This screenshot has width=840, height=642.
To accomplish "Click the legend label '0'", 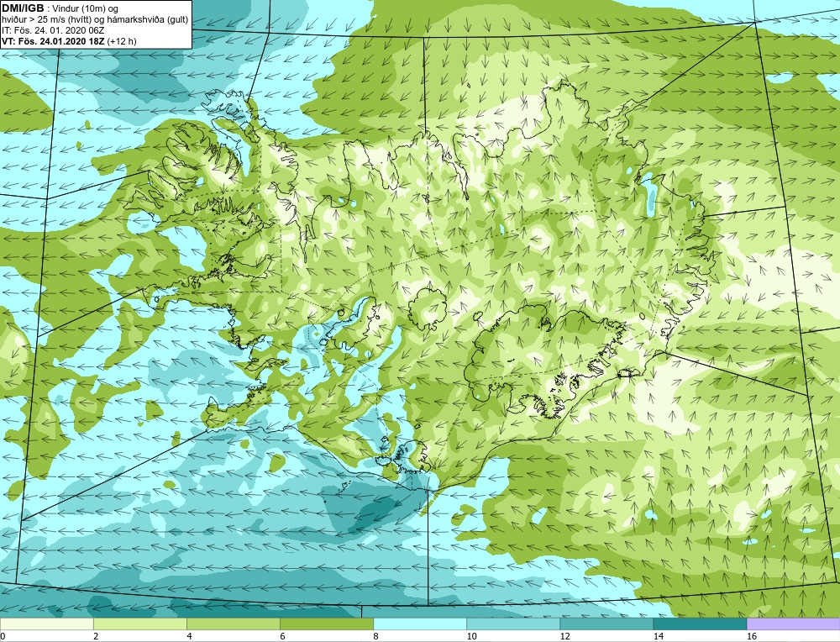I will click(x=3, y=636).
